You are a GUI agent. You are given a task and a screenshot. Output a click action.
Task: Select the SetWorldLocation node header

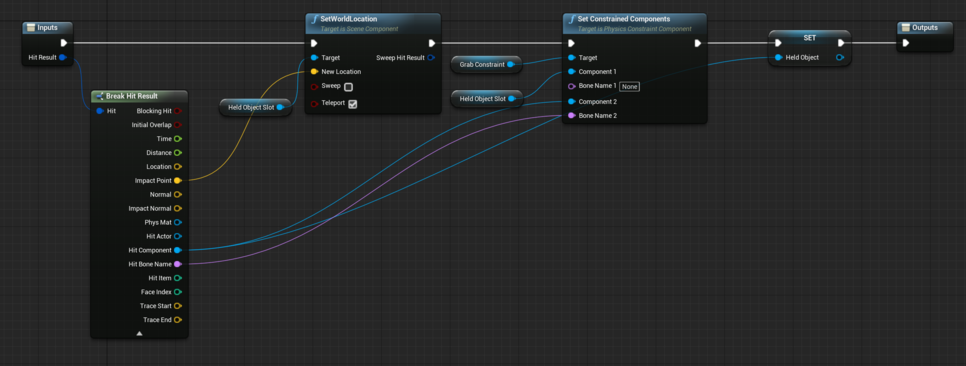coord(373,23)
